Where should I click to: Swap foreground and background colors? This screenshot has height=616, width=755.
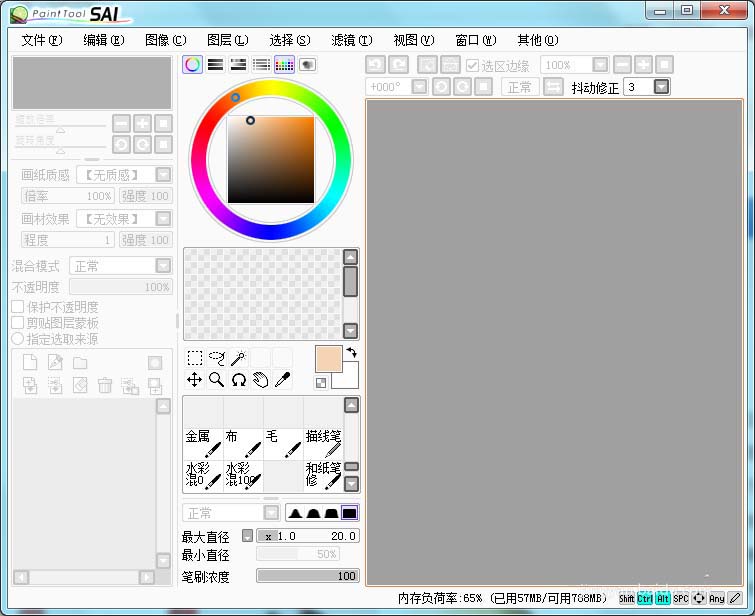coord(352,353)
